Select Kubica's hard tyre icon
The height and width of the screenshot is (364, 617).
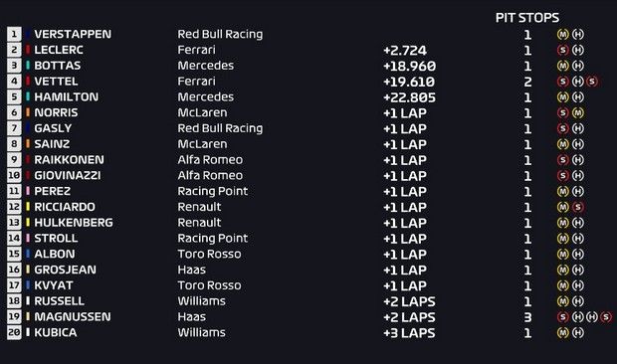[x=577, y=332]
